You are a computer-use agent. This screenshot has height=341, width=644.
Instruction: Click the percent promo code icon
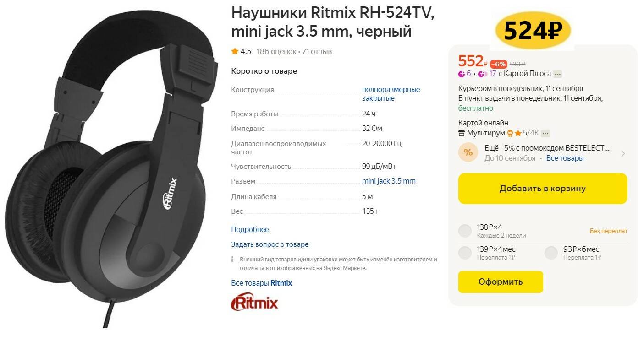tap(468, 153)
